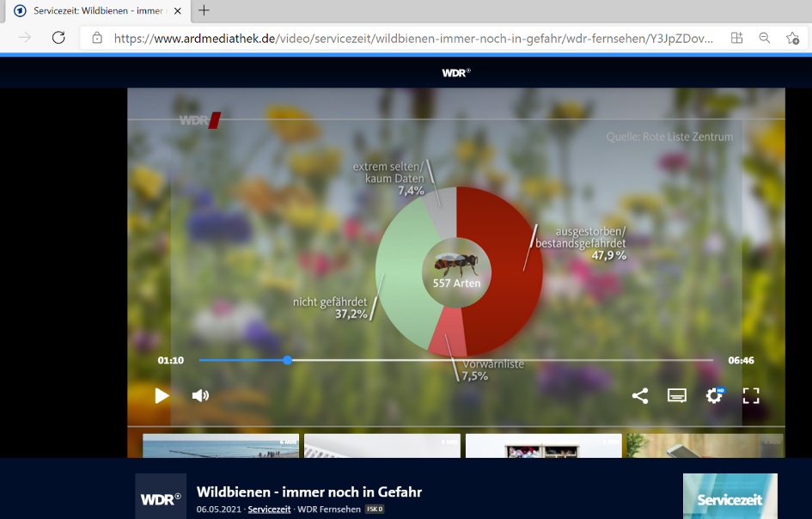This screenshot has height=519, width=812.
Task: Close the Servicezeit: Wildbienen tab
Action: [x=178, y=11]
